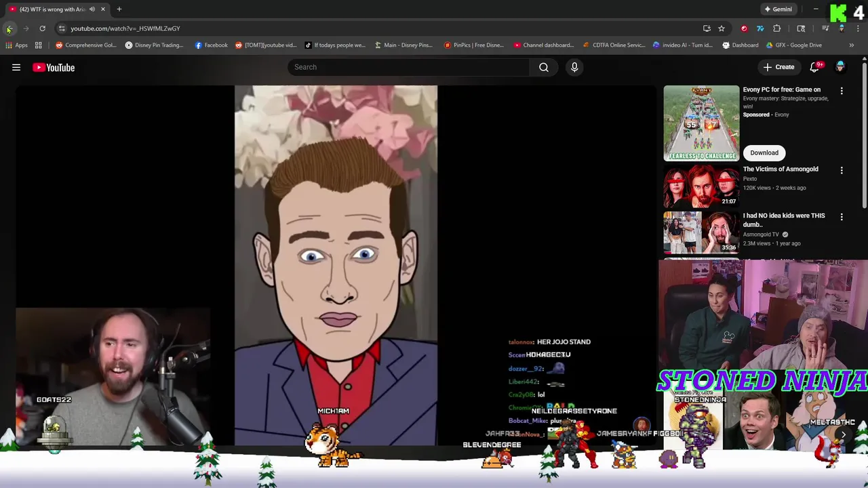
Task: Open the Chrome three-dot menu
Action: 859,28
